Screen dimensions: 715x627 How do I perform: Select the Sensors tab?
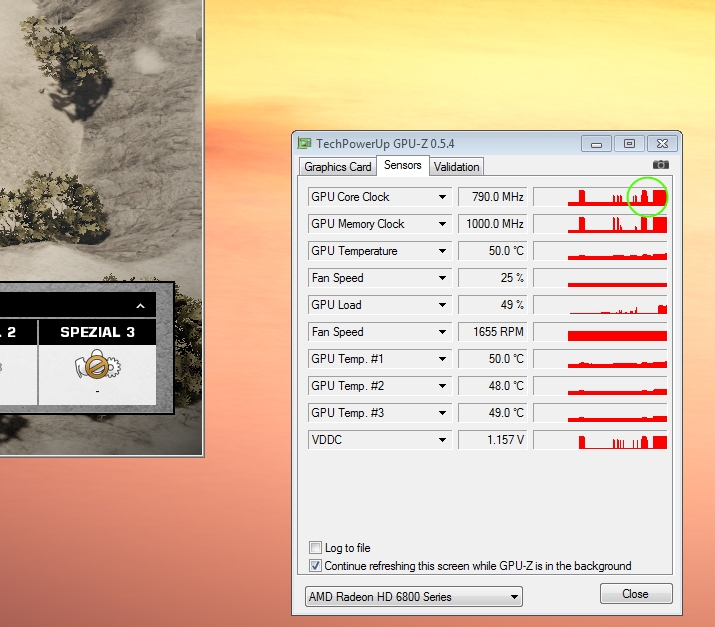tap(403, 165)
